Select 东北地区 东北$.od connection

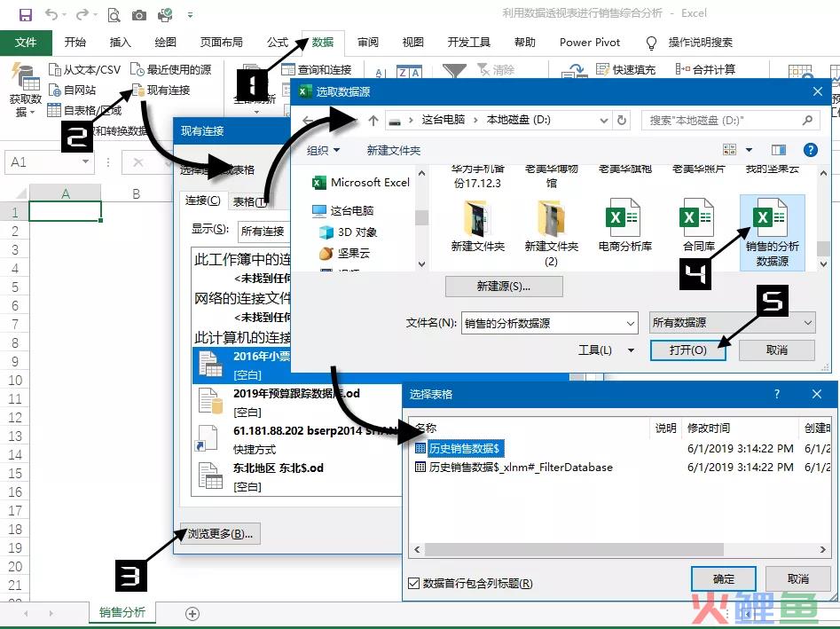tap(296, 476)
